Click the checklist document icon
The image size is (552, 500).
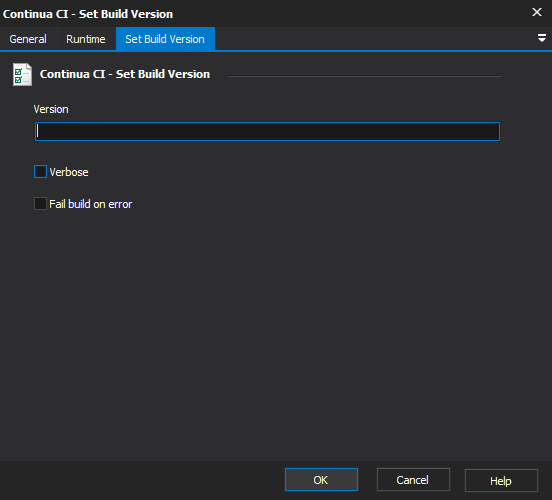point(22,74)
